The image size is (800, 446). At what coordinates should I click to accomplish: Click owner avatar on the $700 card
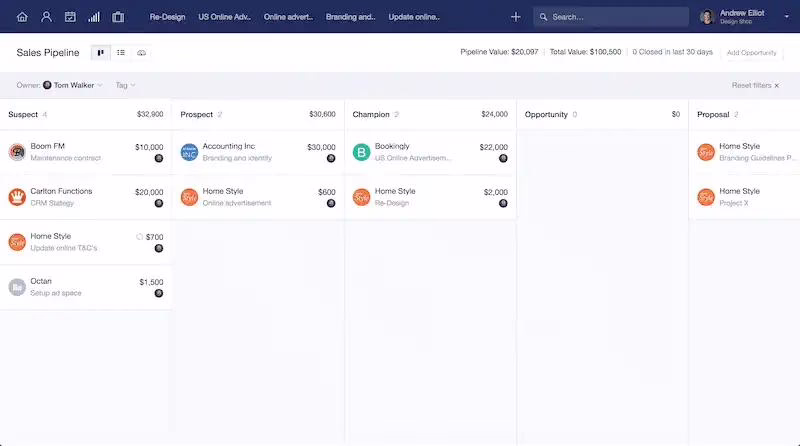159,248
